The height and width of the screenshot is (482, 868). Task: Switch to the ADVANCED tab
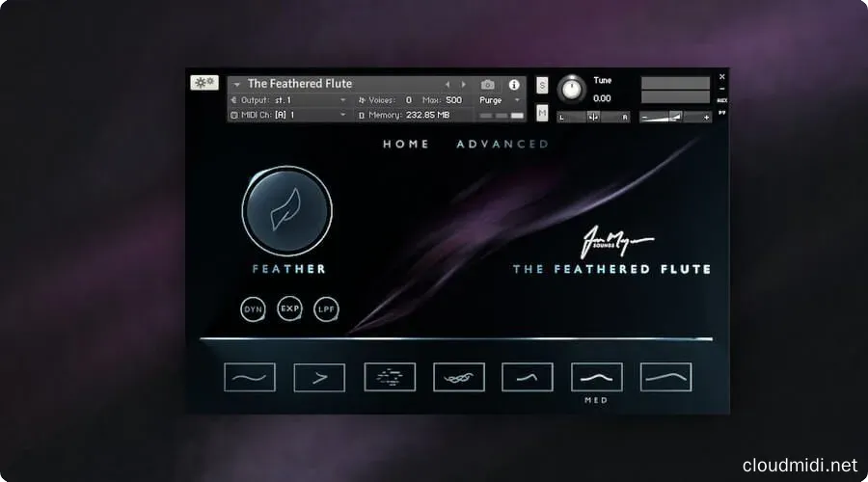click(x=502, y=144)
